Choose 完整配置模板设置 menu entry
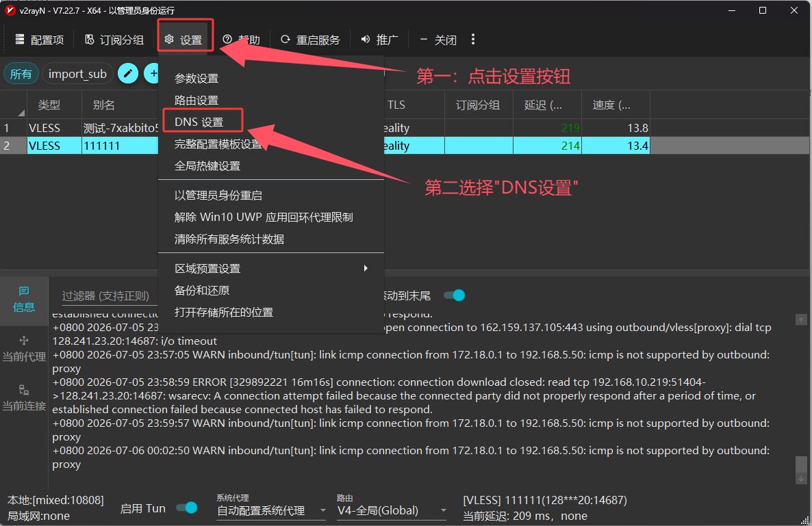The width and height of the screenshot is (812, 526). pos(271,144)
